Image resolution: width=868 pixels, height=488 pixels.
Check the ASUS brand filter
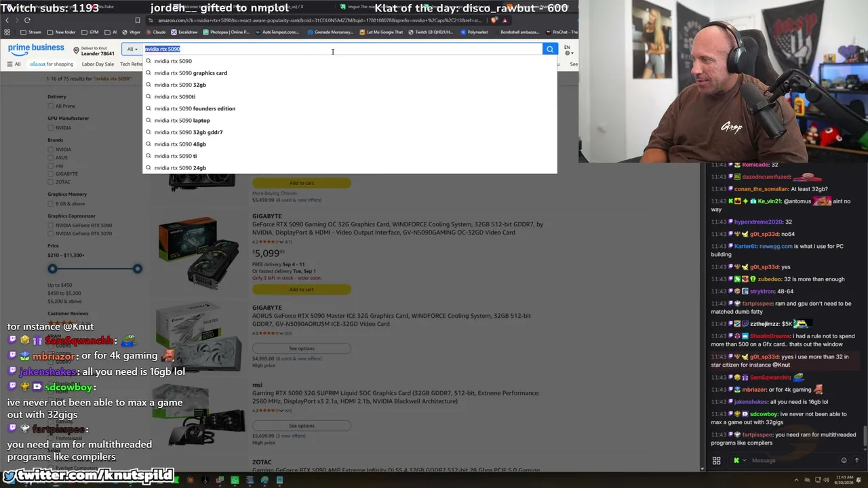click(51, 157)
